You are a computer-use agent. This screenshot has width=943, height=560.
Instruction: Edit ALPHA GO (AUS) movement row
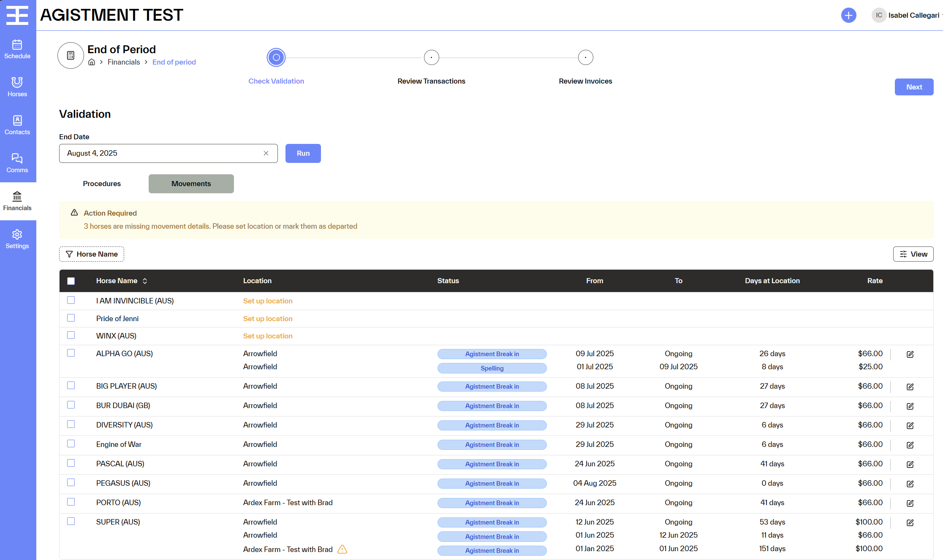pos(910,354)
